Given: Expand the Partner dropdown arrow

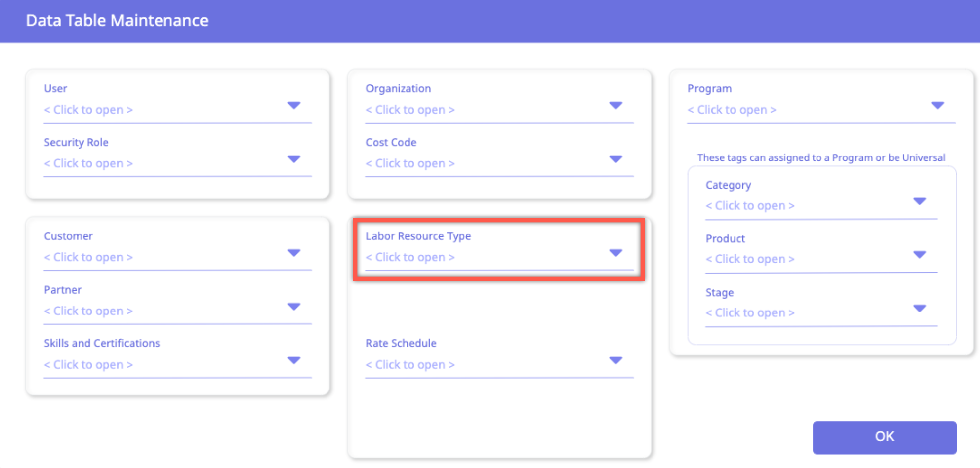Looking at the screenshot, I should [x=294, y=307].
